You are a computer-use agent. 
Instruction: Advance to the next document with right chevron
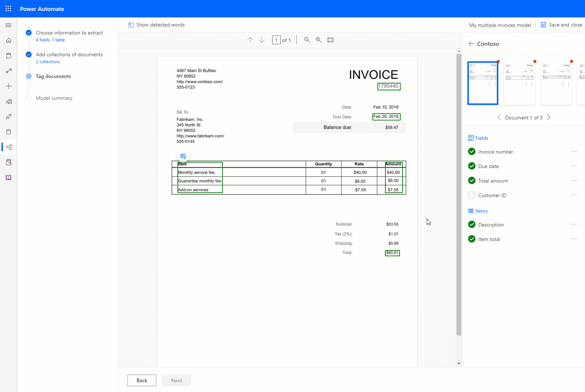tap(549, 117)
